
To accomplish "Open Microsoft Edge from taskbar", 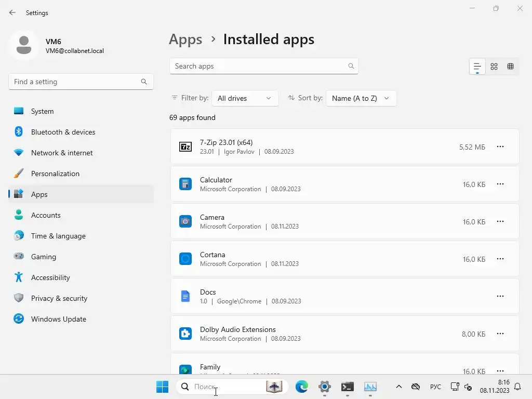I will click(302, 387).
